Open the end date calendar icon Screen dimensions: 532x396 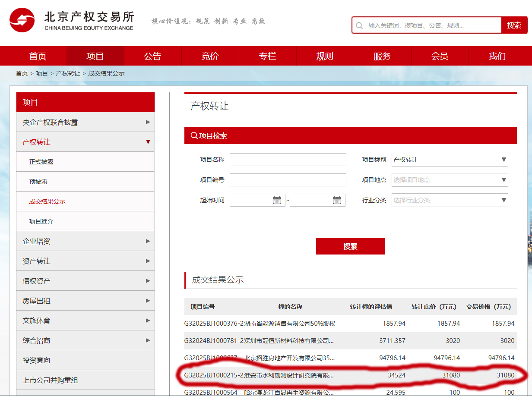point(337,200)
